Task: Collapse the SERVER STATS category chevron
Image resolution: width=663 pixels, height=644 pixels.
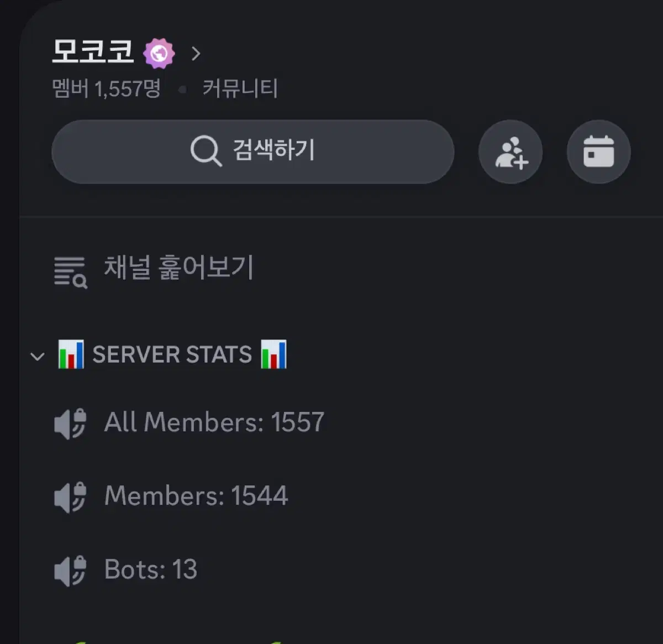Action: pos(38,357)
